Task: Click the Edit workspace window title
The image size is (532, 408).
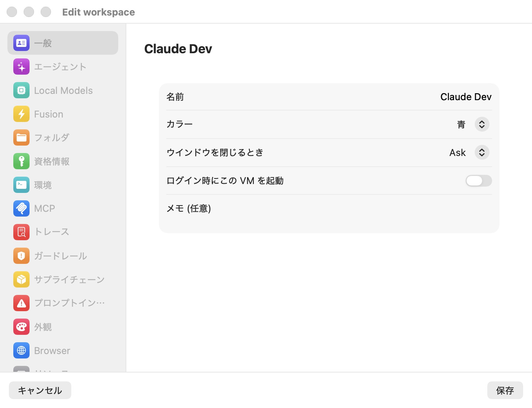Action: click(99, 12)
